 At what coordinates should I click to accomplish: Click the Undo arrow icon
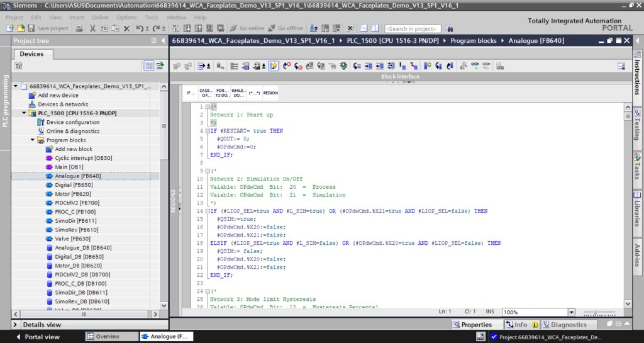point(140,28)
